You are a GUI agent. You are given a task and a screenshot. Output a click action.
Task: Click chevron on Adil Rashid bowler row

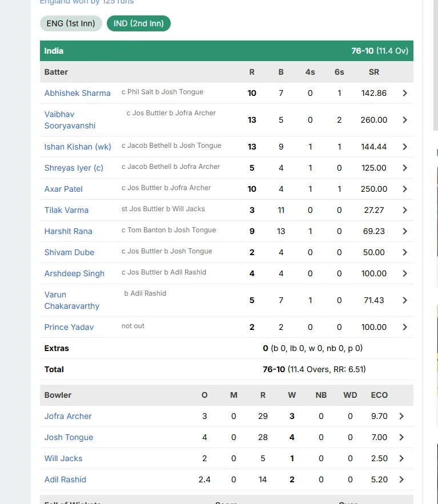(401, 479)
